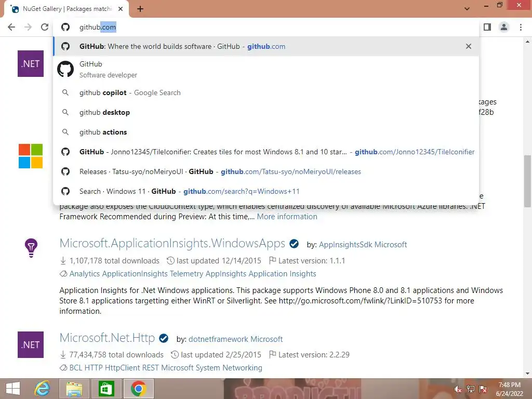Click the verified checkmark badge beside Microsoft.ApplicationInsights.WindowsApps
The height and width of the screenshot is (399, 532).
click(294, 244)
